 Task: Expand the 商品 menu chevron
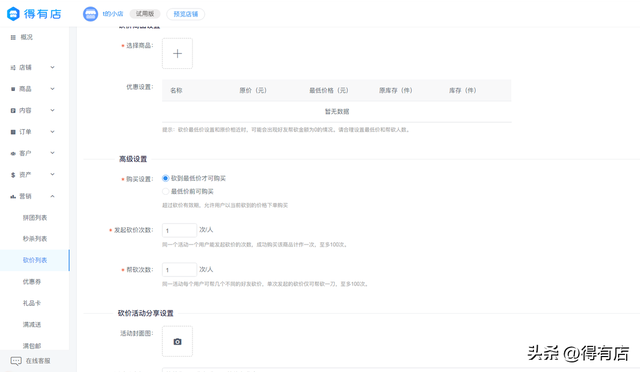(x=52, y=89)
